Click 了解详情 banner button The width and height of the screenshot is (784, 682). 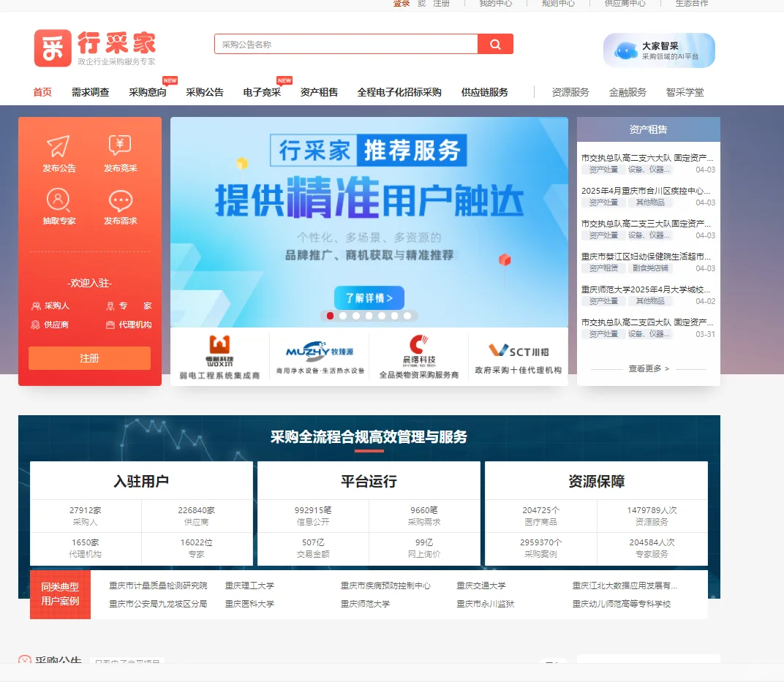point(369,298)
